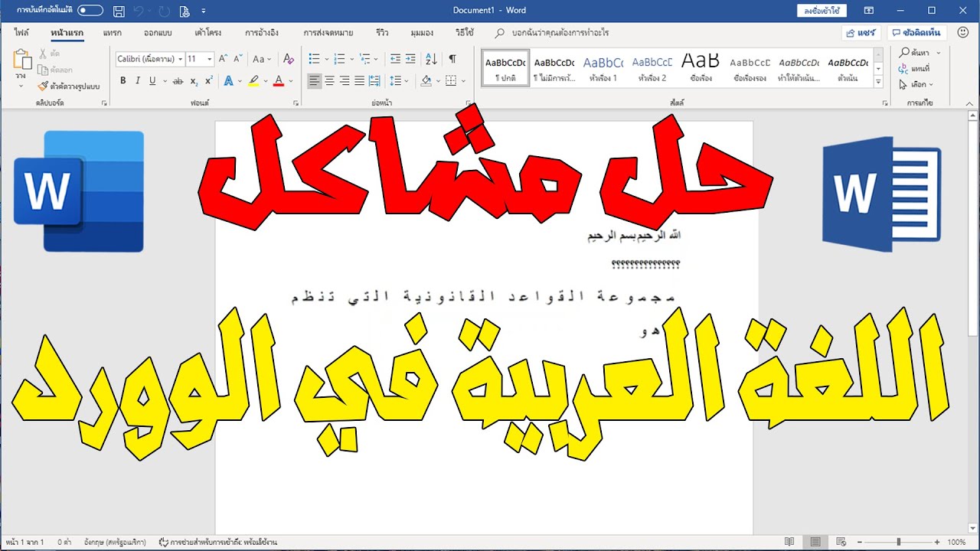Click the Justify alignment icon
This screenshot has width=980, height=551.
coord(360,80)
